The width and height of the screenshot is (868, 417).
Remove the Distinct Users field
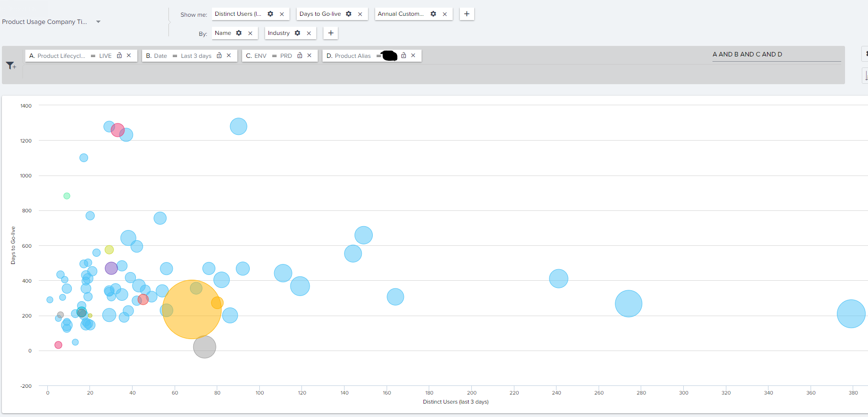tap(282, 14)
